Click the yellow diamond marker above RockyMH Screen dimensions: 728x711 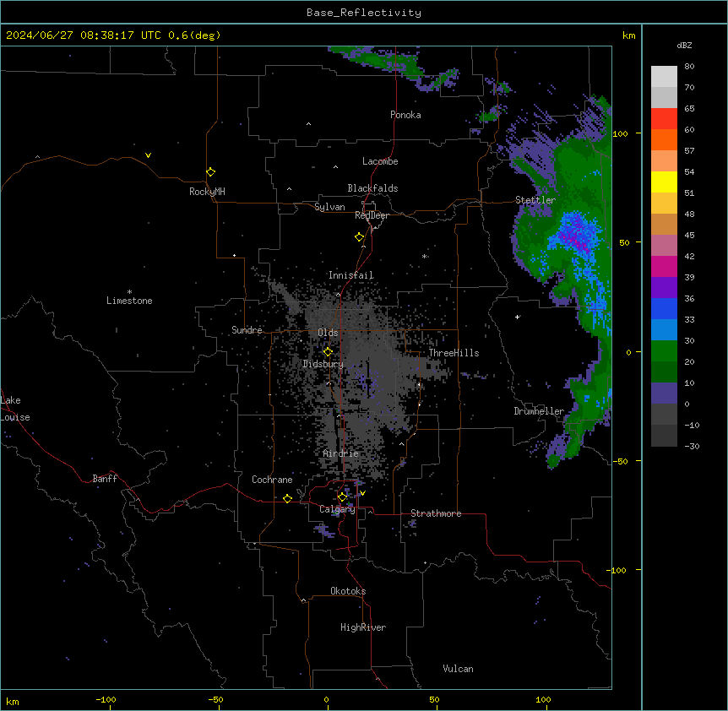pyautogui.click(x=210, y=172)
